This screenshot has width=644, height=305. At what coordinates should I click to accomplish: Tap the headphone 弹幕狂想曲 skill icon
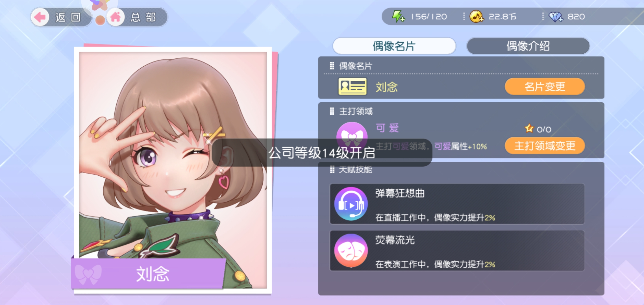(351, 204)
